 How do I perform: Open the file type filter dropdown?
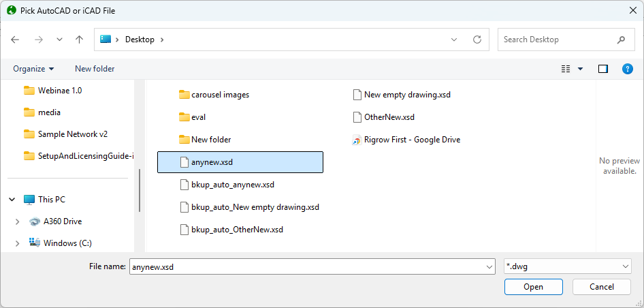(x=567, y=267)
